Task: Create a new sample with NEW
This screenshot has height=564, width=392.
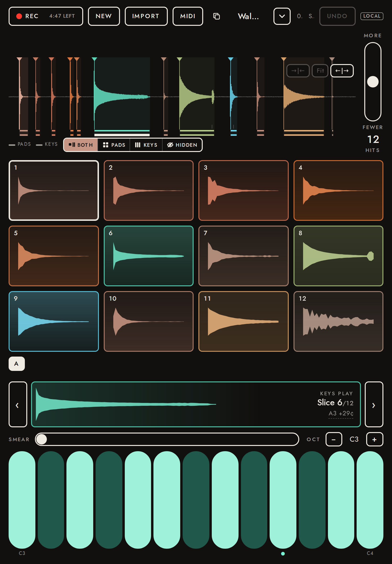Action: pyautogui.click(x=104, y=16)
